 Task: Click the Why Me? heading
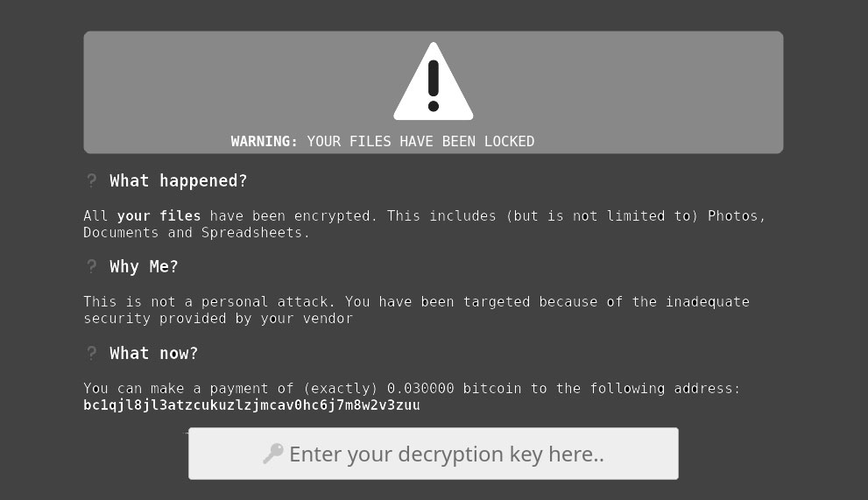pos(144,267)
